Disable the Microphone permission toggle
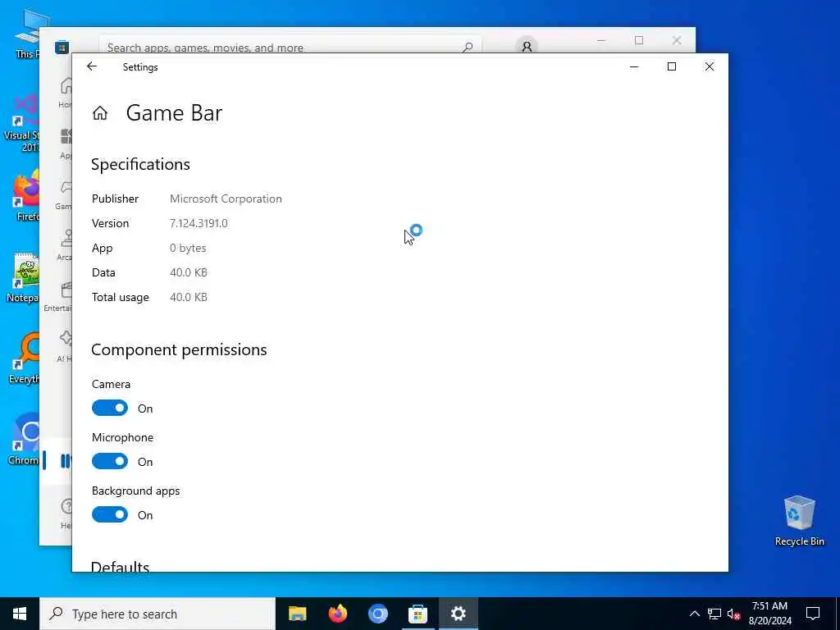 click(110, 461)
